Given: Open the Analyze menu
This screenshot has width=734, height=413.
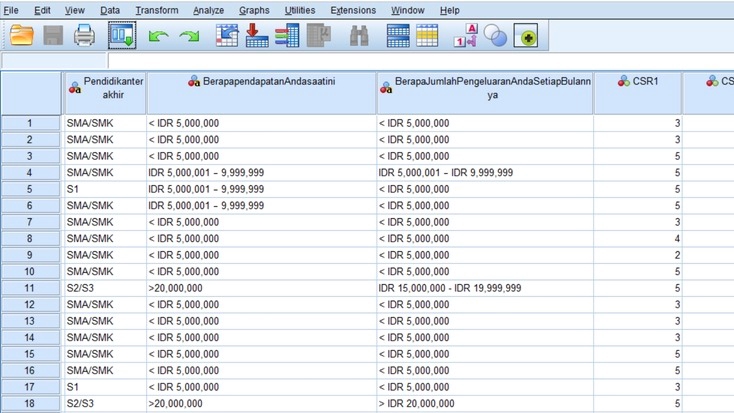Looking at the screenshot, I should tap(208, 10).
